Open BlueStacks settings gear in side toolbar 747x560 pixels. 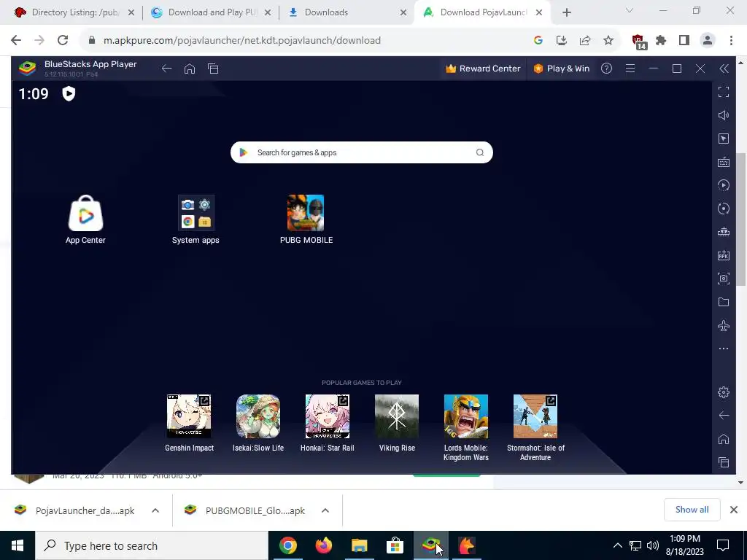coord(724,392)
